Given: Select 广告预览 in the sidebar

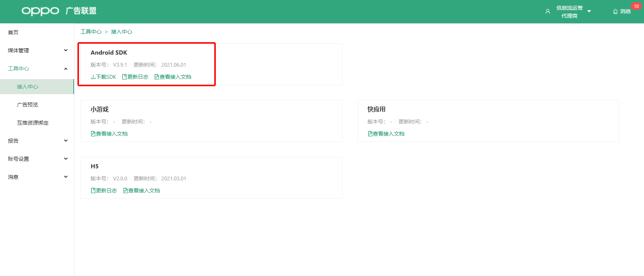Looking at the screenshot, I should click(27, 105).
